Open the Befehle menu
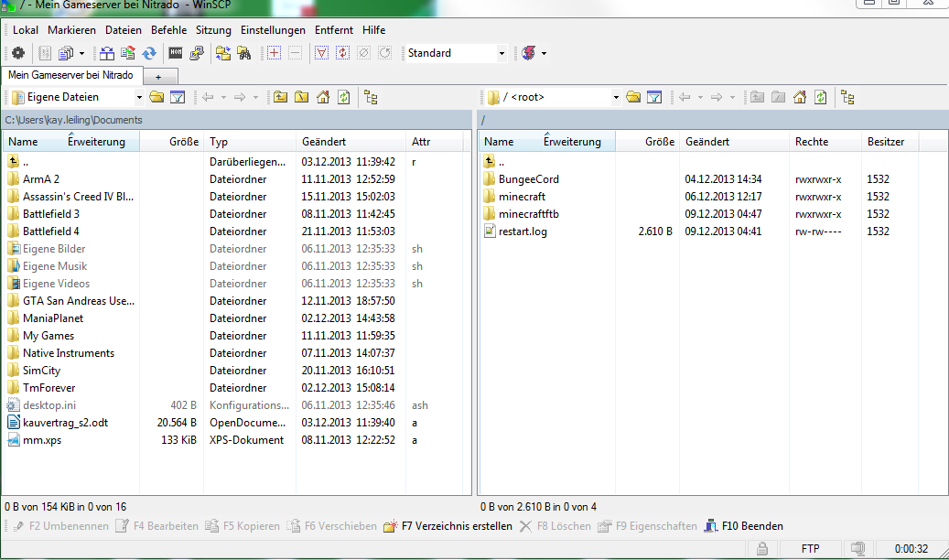 (x=169, y=29)
